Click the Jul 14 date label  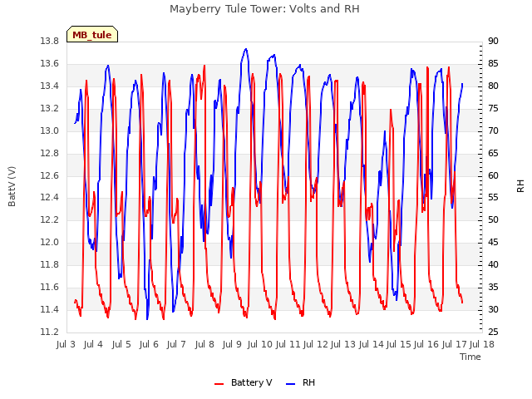click(x=372, y=344)
